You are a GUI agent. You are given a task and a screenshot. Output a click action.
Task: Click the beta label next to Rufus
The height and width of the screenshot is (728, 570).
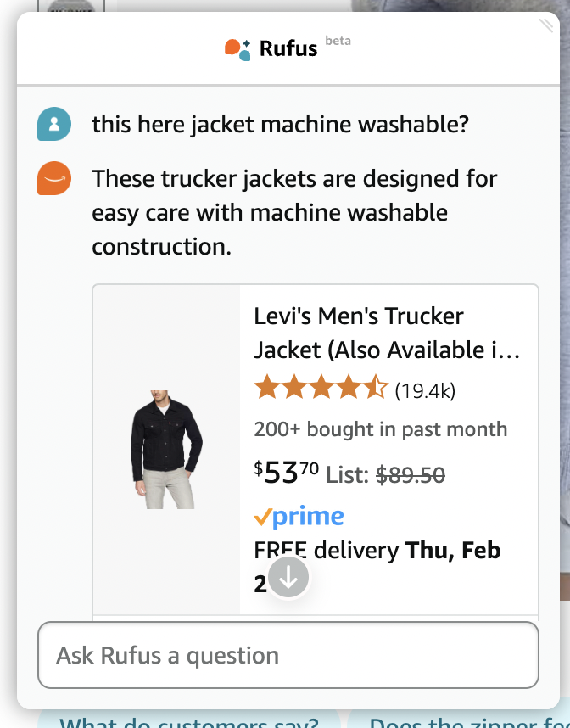[338, 41]
